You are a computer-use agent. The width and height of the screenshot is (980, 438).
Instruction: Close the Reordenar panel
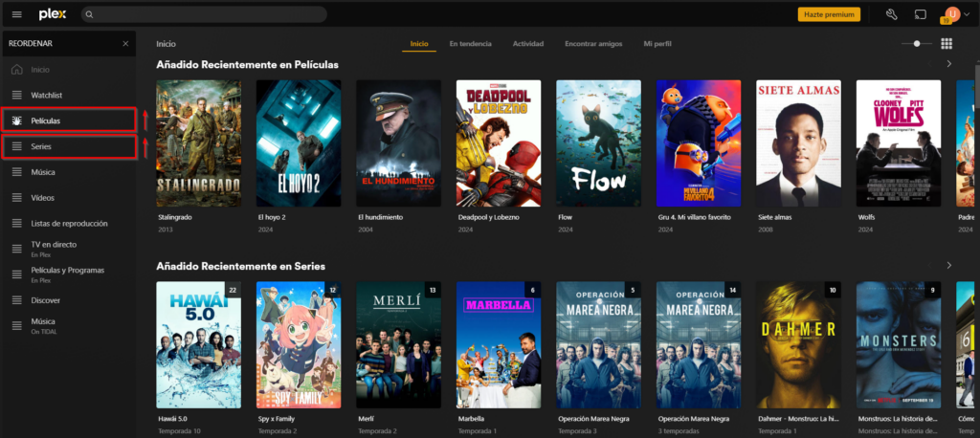pyautogui.click(x=125, y=44)
